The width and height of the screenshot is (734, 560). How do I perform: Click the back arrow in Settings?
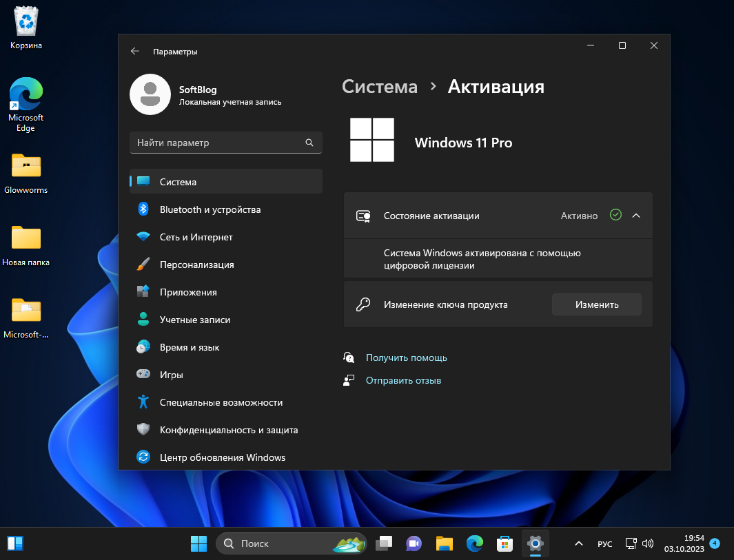135,51
